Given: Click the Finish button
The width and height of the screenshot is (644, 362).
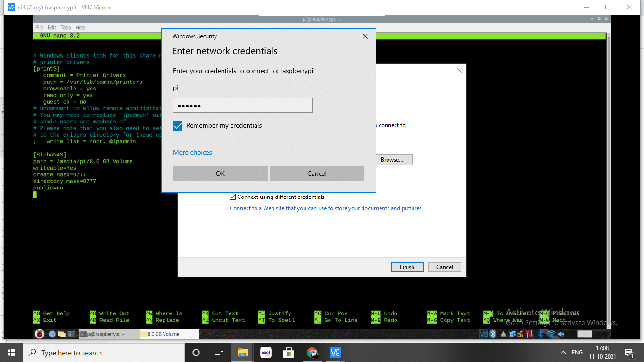Looking at the screenshot, I should click(407, 267).
